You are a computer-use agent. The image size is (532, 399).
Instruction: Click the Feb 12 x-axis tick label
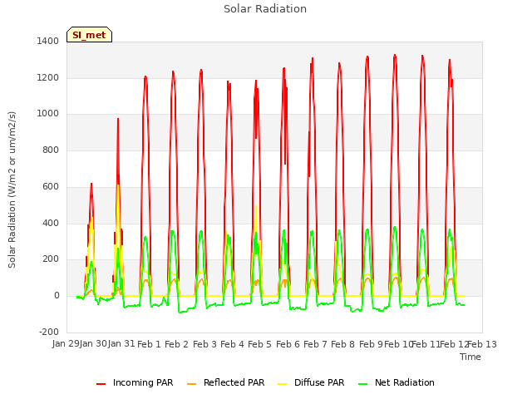pyautogui.click(x=454, y=344)
